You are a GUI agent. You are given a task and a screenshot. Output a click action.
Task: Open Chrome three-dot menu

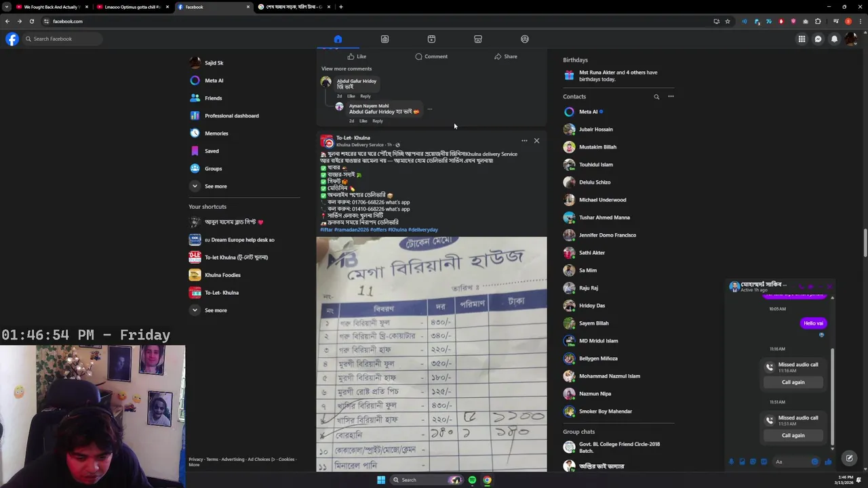859,21
